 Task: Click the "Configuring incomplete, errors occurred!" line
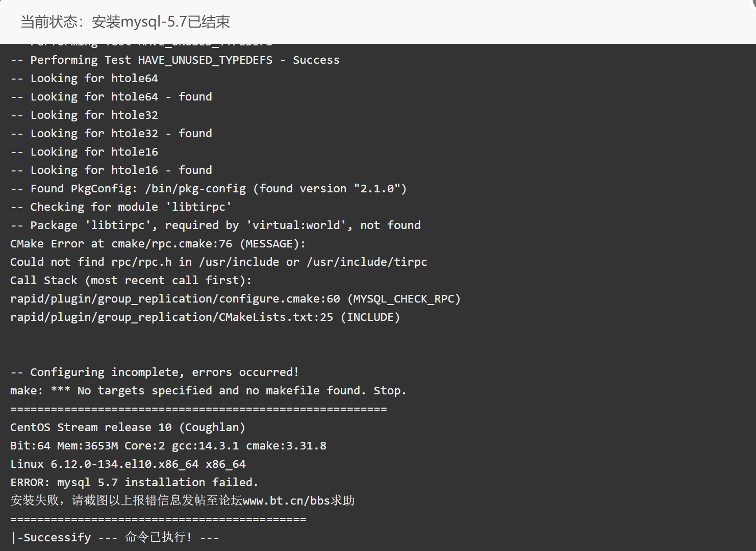point(155,372)
